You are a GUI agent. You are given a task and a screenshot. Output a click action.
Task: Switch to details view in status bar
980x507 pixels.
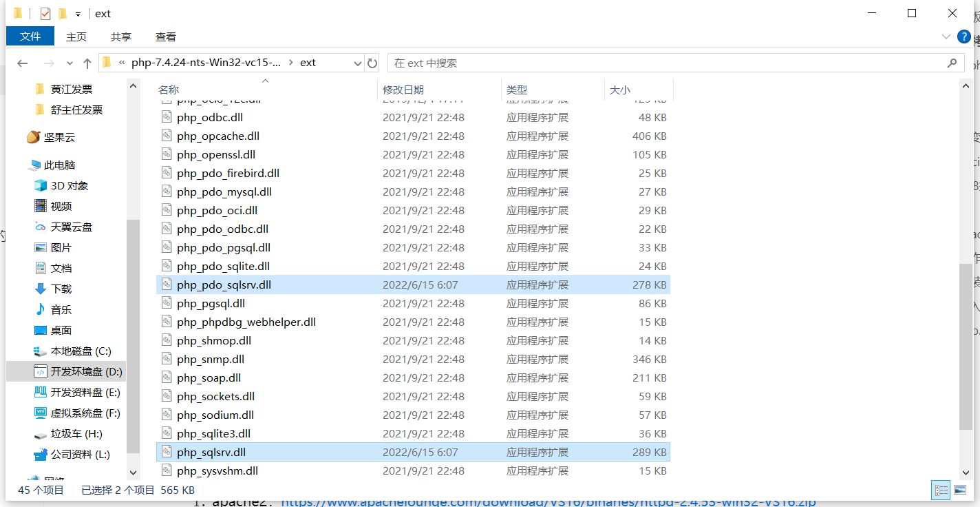(941, 490)
